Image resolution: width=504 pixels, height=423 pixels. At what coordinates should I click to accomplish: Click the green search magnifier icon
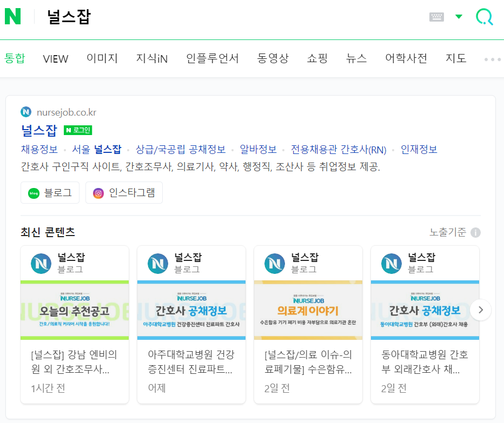tap(485, 17)
